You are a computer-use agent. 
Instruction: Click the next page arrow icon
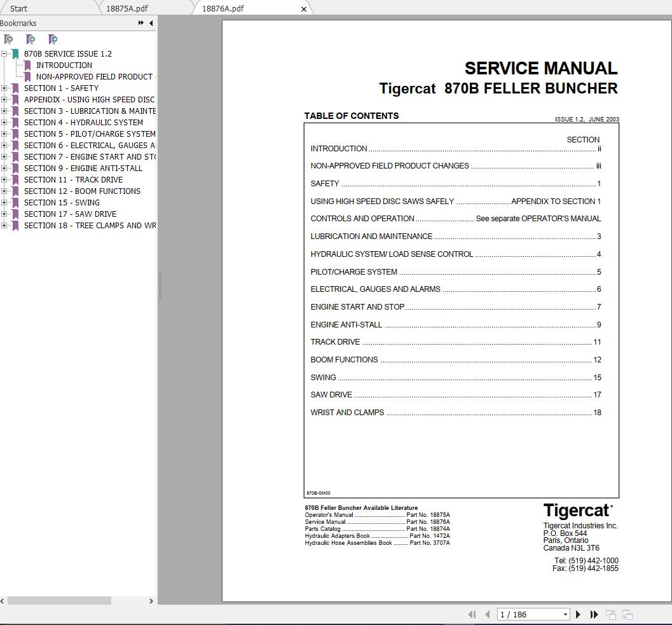coord(577,614)
